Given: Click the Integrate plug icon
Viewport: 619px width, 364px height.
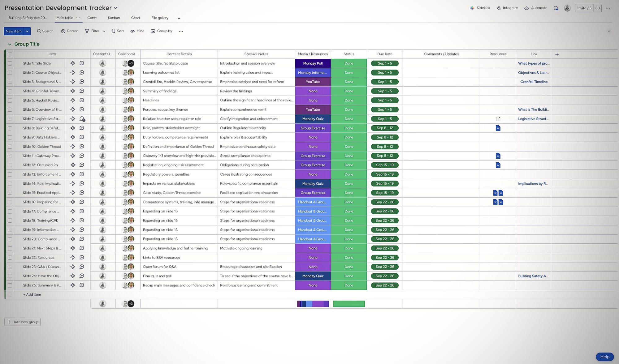Looking at the screenshot, I should click(499, 8).
